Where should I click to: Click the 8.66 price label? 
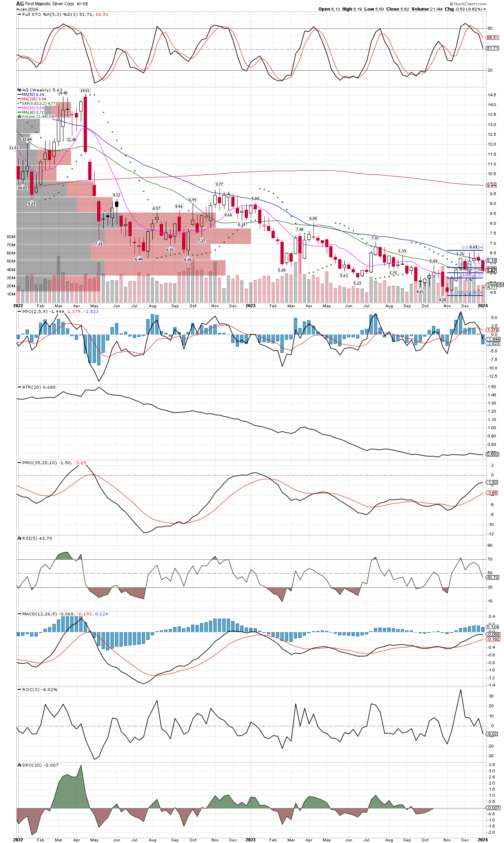point(179,206)
